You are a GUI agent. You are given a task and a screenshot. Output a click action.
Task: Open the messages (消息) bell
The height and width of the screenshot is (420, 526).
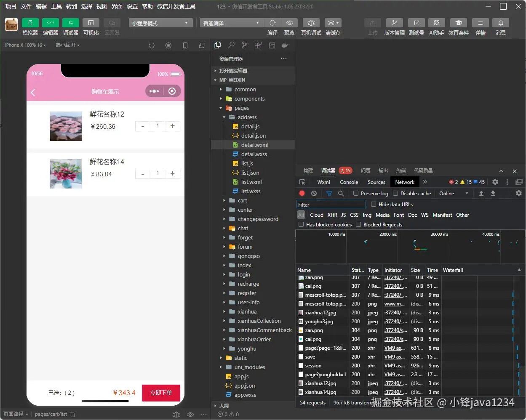(500, 23)
